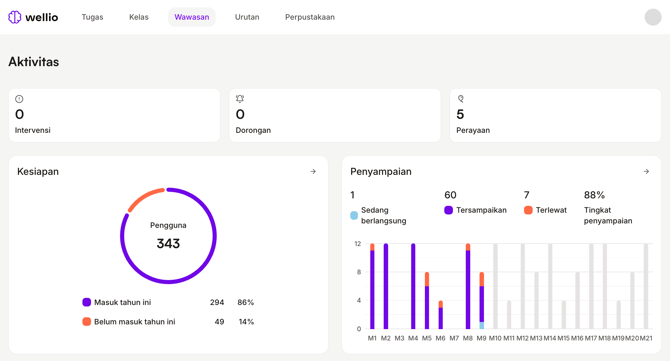The width and height of the screenshot is (670, 361).
Task: Click the M4 purple bar
Action: (x=413, y=286)
